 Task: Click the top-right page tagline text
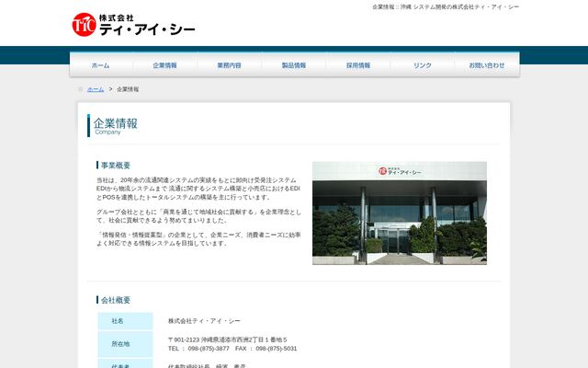coord(446,6)
